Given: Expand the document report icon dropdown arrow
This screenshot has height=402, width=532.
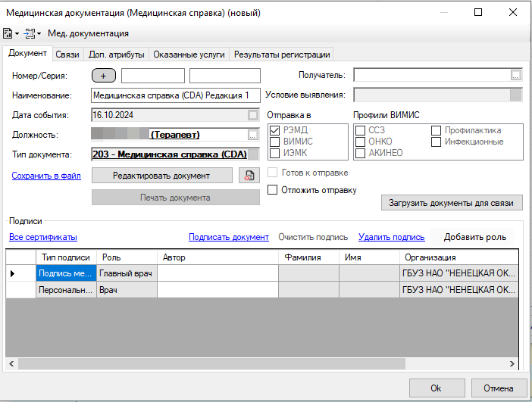Looking at the screenshot, I should coord(17,34).
